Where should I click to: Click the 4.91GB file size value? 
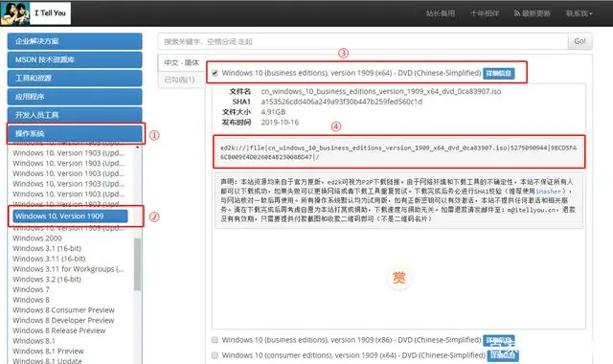pos(273,112)
